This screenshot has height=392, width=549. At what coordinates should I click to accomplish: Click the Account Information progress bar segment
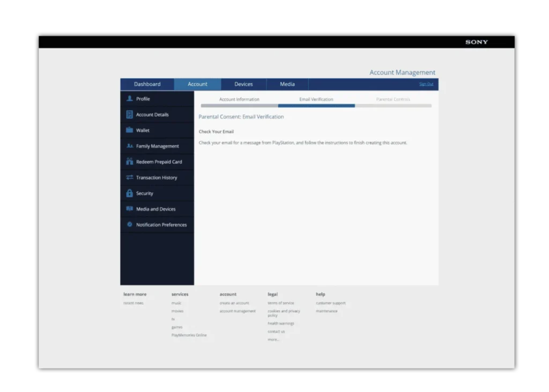click(x=240, y=105)
